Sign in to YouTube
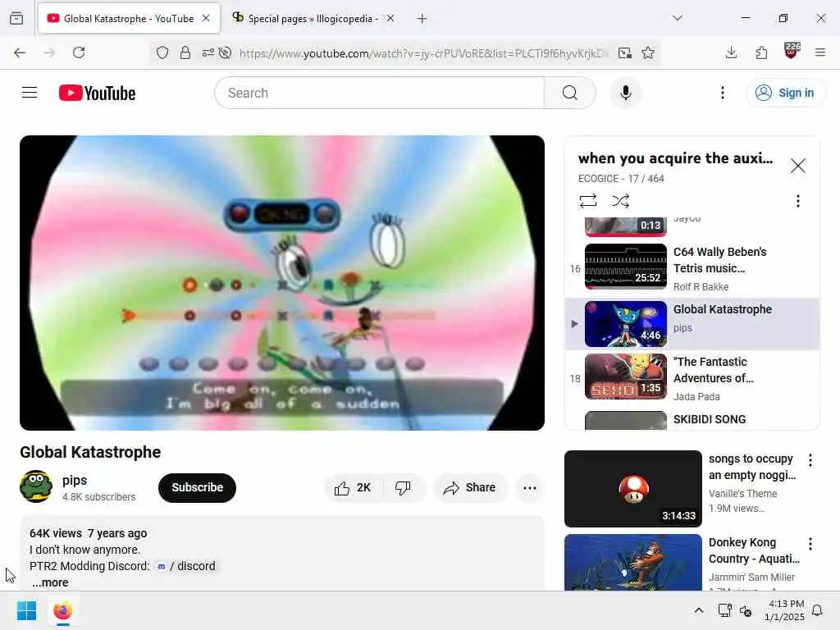Image resolution: width=840 pixels, height=630 pixels. pos(785,93)
